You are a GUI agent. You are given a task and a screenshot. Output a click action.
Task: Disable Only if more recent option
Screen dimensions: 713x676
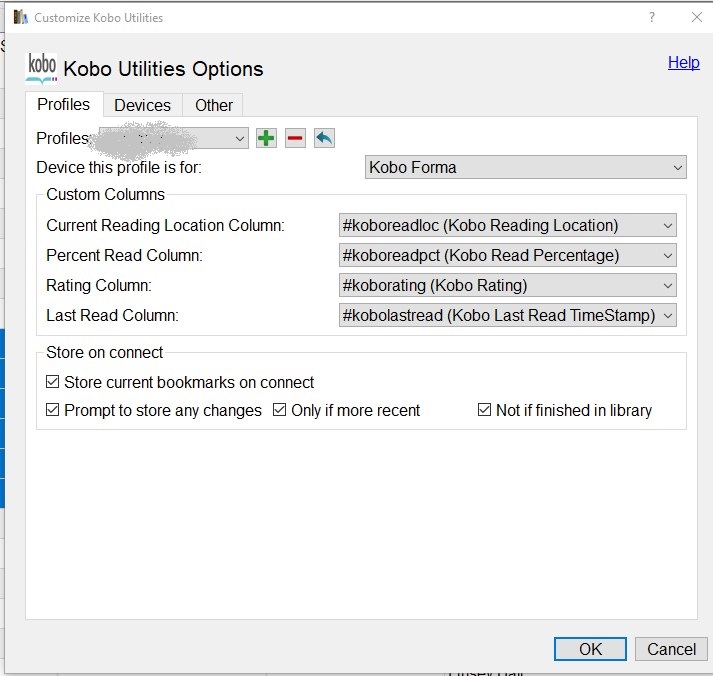tap(280, 410)
